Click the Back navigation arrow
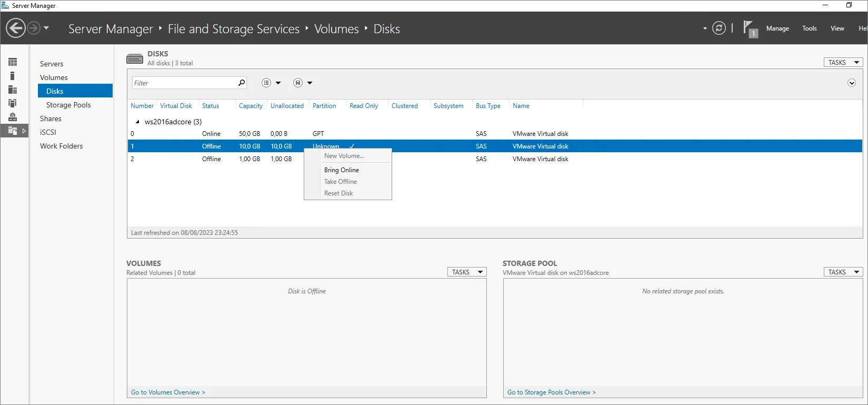This screenshot has height=405, width=868. click(x=16, y=28)
